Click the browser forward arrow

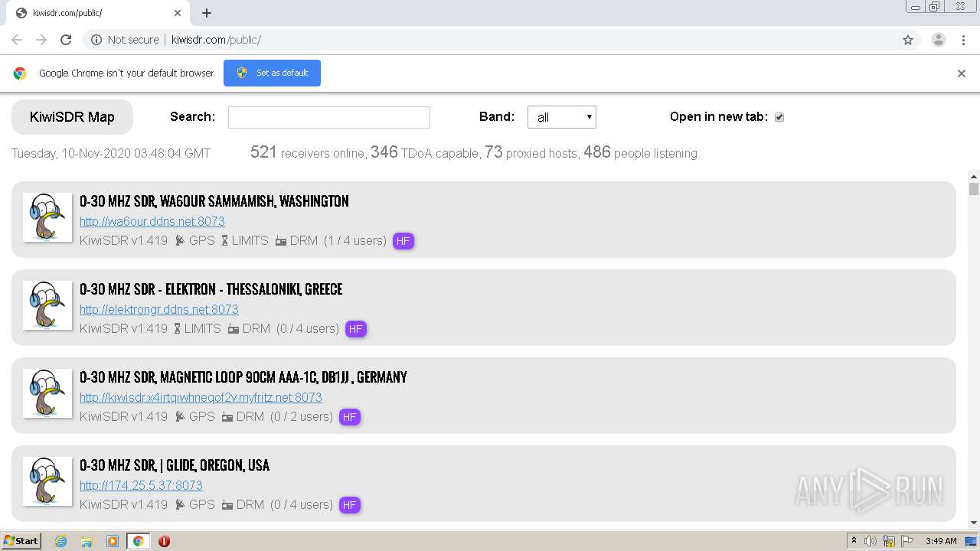click(41, 40)
